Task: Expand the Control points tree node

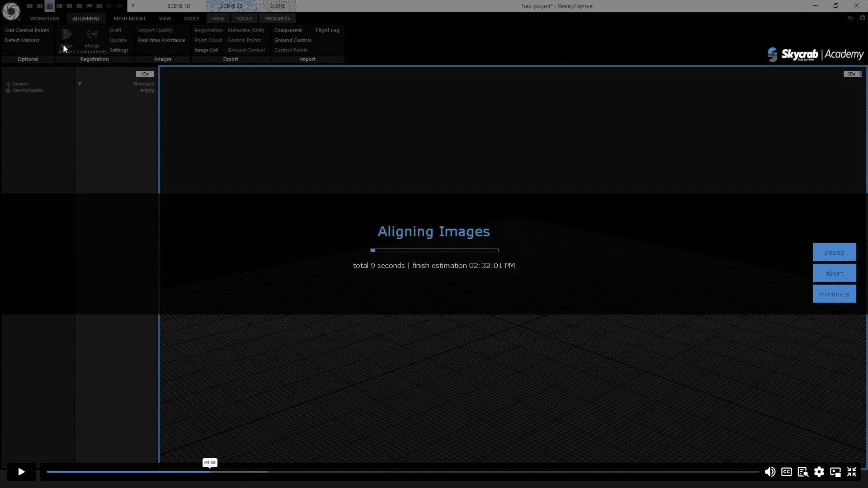Action: click(8, 90)
